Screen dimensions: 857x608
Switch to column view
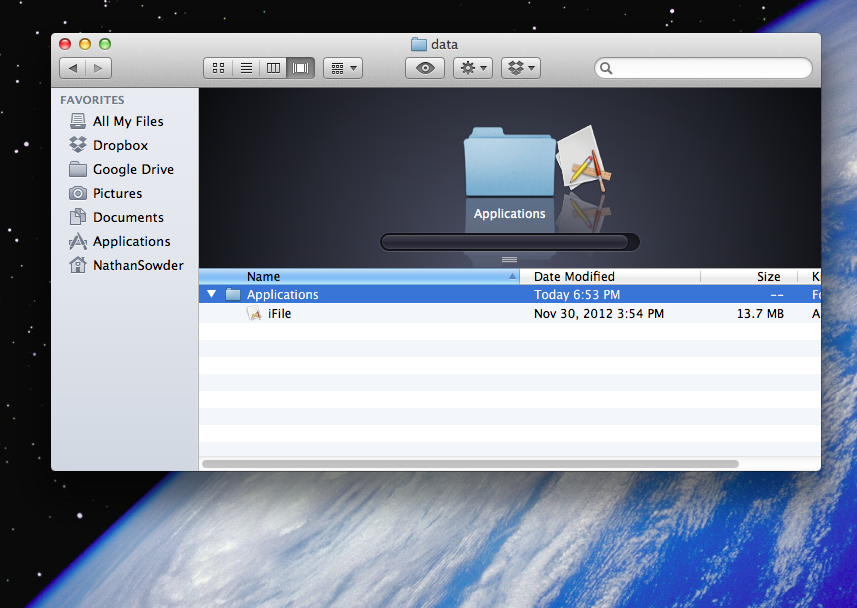pos(273,68)
